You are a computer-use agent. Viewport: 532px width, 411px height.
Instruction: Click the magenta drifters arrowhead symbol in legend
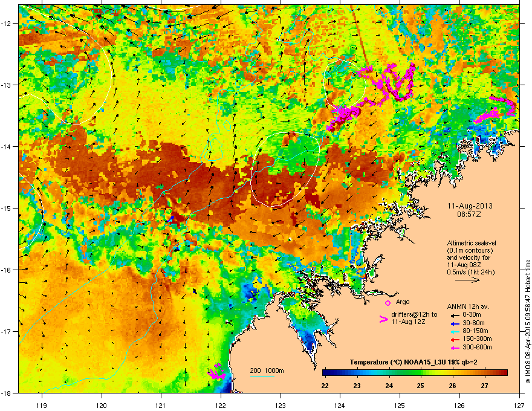click(x=383, y=319)
